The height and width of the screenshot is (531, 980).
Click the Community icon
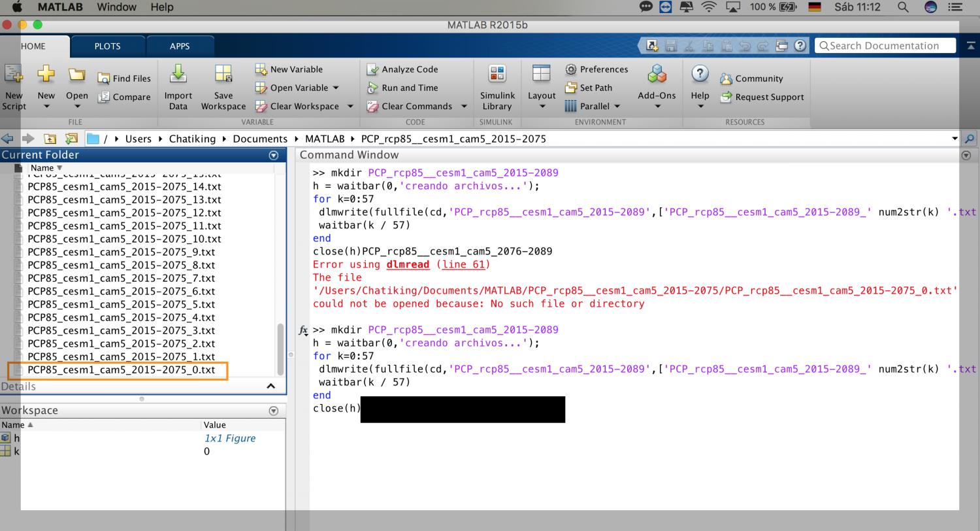pos(726,78)
